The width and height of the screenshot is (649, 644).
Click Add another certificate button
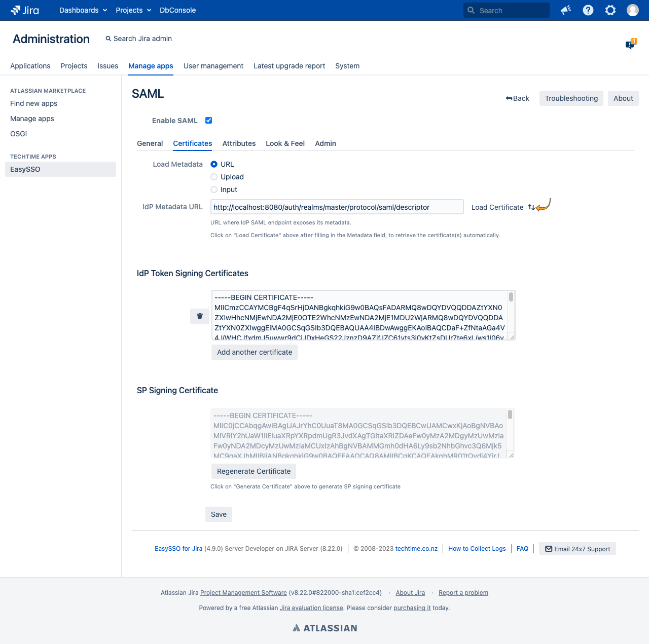pyautogui.click(x=255, y=352)
